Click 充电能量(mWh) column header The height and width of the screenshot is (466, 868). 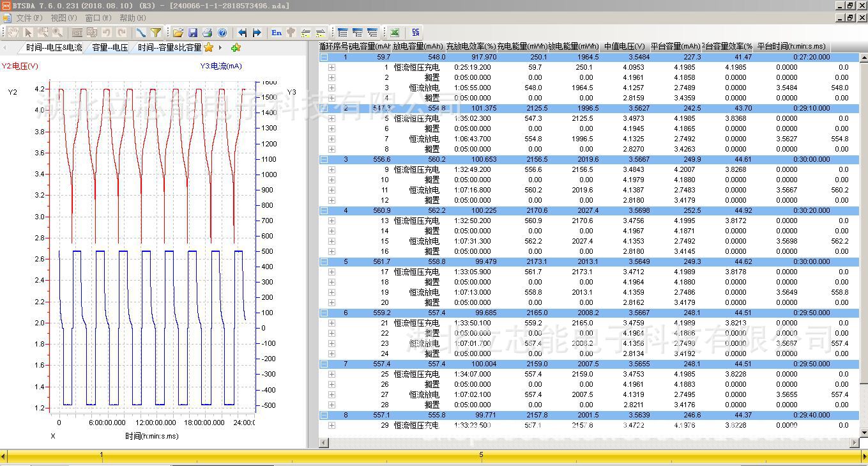point(522,47)
